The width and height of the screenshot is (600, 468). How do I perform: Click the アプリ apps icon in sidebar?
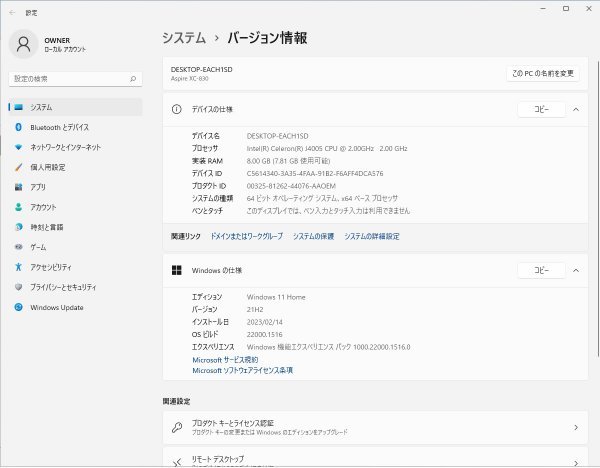pos(18,187)
